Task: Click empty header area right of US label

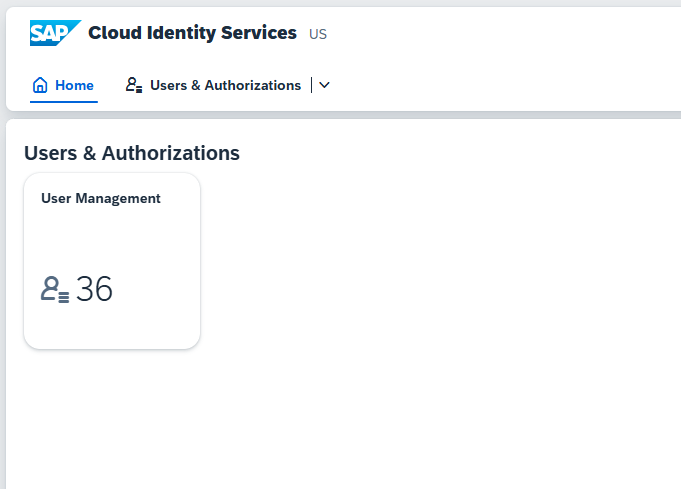Action: pos(499,34)
